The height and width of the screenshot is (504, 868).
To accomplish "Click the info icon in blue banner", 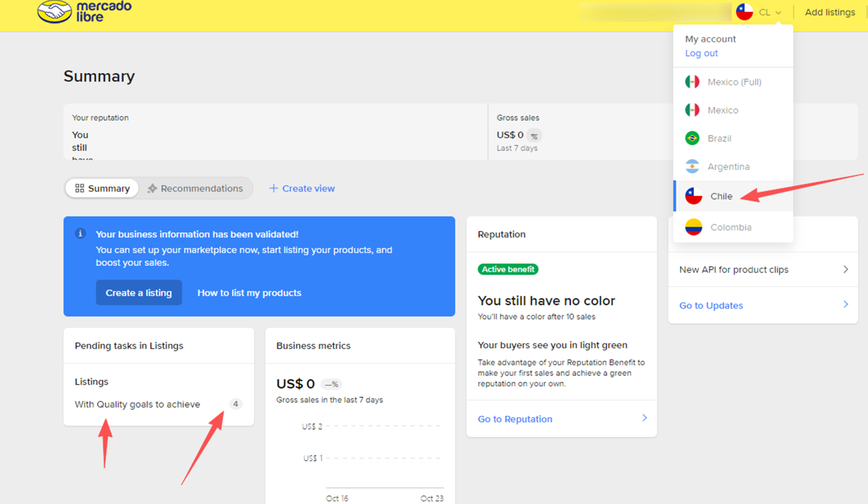I will tap(80, 234).
